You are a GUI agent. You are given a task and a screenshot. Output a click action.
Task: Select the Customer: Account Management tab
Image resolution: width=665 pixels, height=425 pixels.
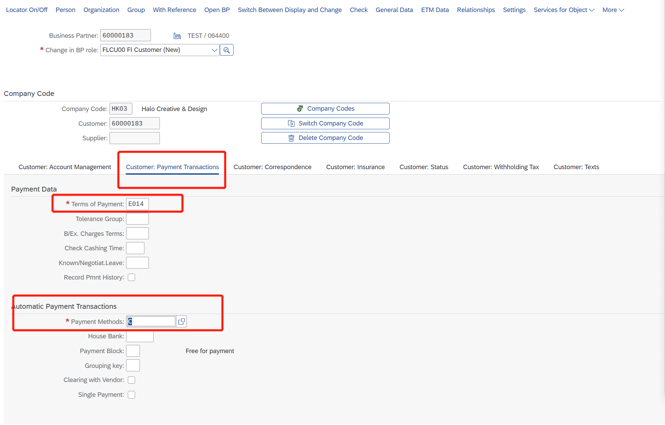pyautogui.click(x=65, y=167)
